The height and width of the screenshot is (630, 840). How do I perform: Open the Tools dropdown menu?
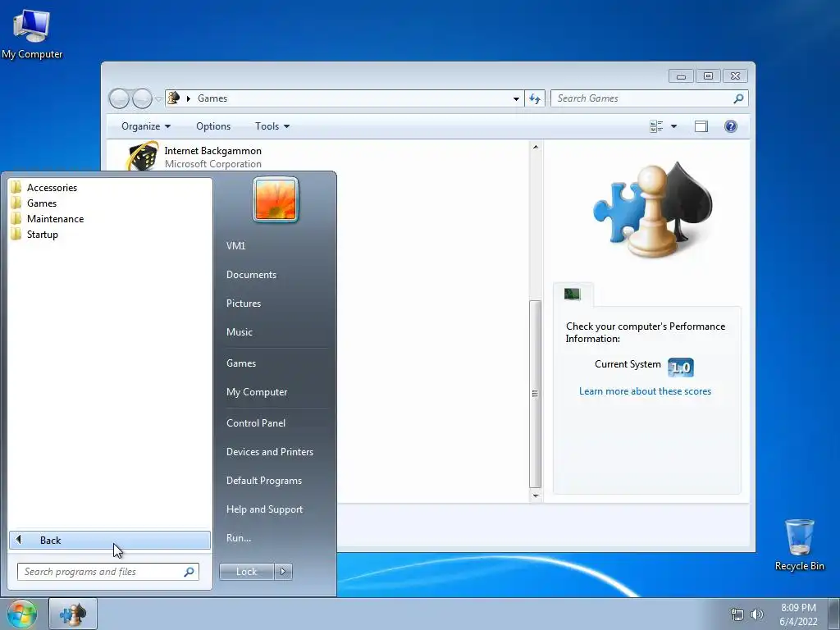[x=272, y=126]
